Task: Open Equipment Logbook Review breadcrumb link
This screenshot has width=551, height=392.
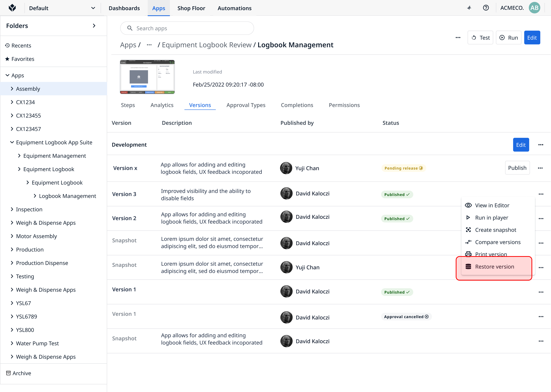Action: [207, 45]
